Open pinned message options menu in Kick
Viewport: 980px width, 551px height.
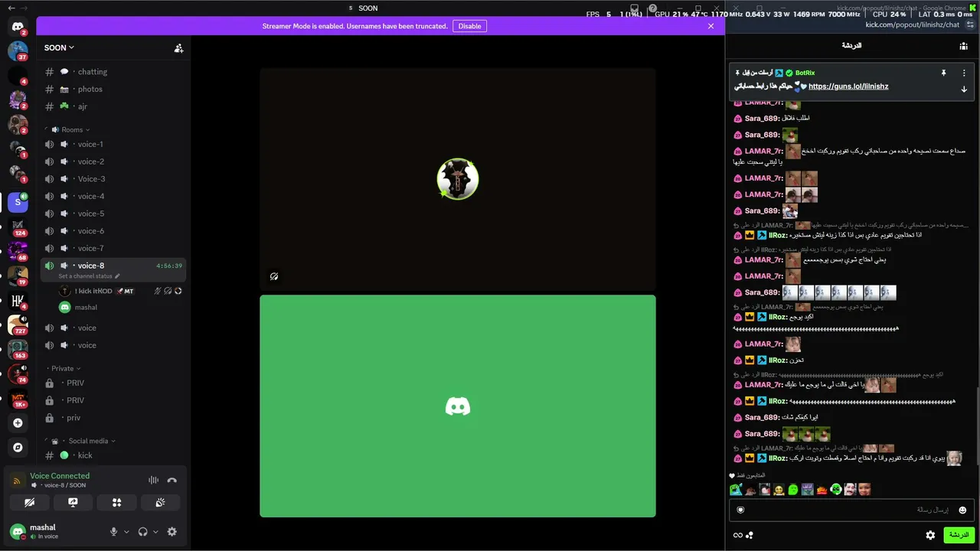pos(964,73)
